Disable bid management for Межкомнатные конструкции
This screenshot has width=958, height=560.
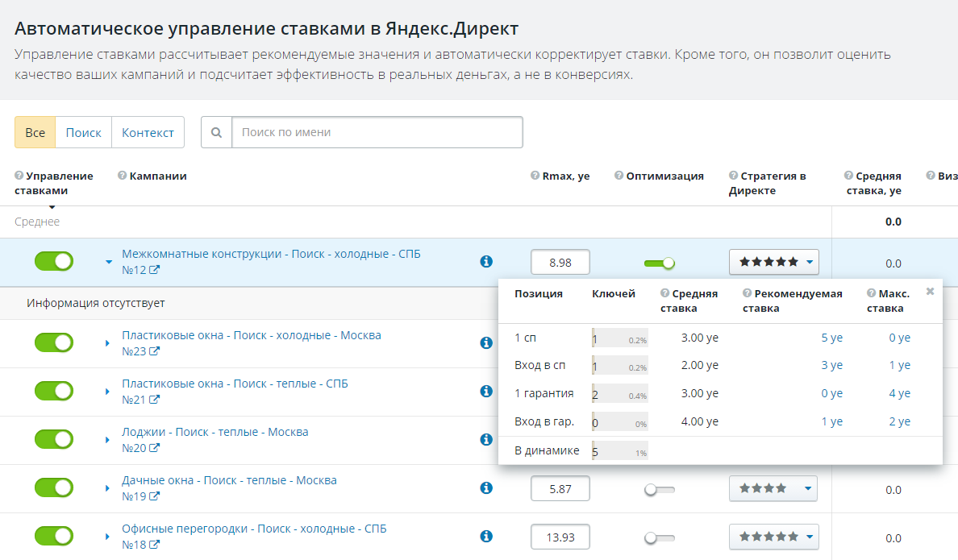[x=54, y=261]
